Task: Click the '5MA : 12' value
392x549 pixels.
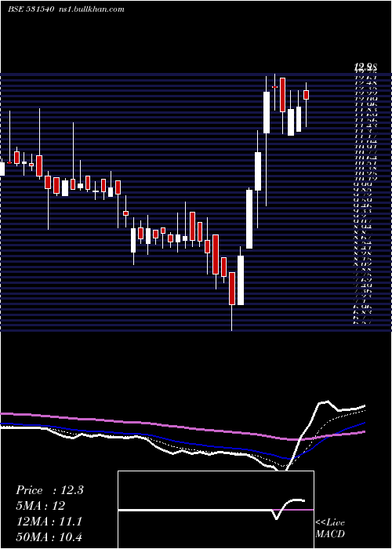Action: [x=40, y=506]
